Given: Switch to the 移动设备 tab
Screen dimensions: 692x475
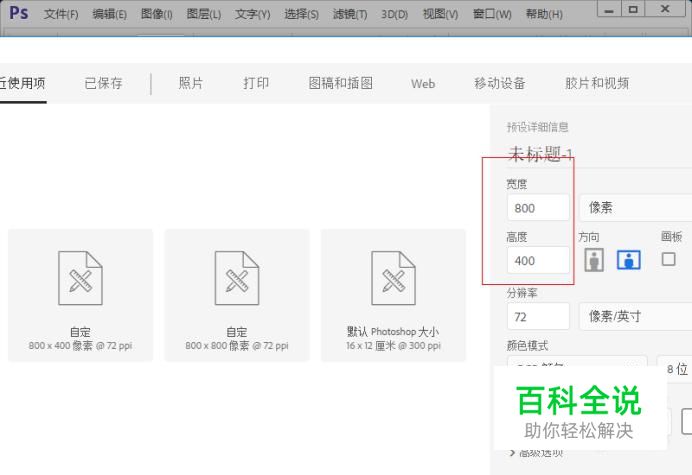Looking at the screenshot, I should pos(500,83).
